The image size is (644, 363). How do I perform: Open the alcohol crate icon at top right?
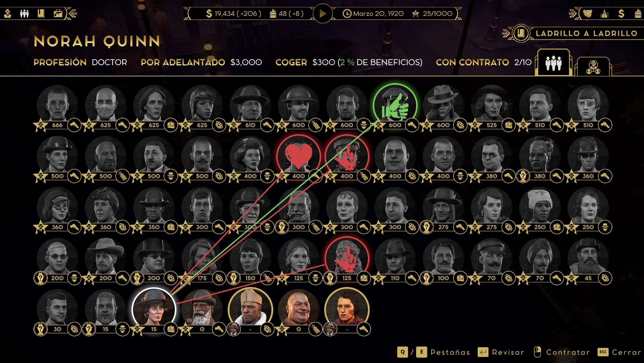(x=638, y=13)
